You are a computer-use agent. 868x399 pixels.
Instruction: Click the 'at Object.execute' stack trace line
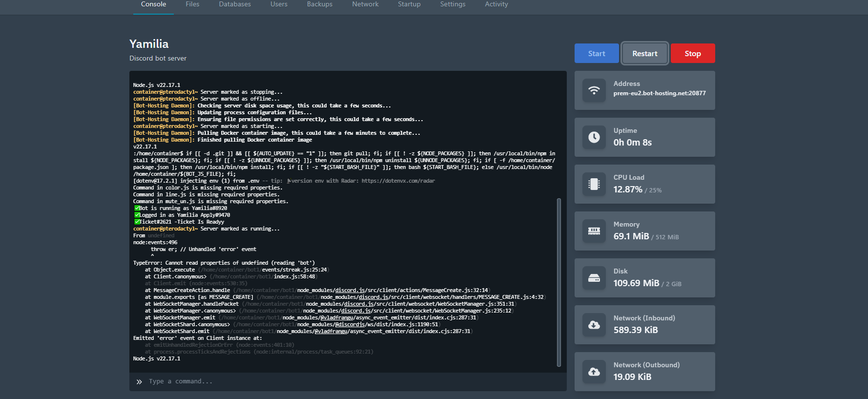(237, 270)
